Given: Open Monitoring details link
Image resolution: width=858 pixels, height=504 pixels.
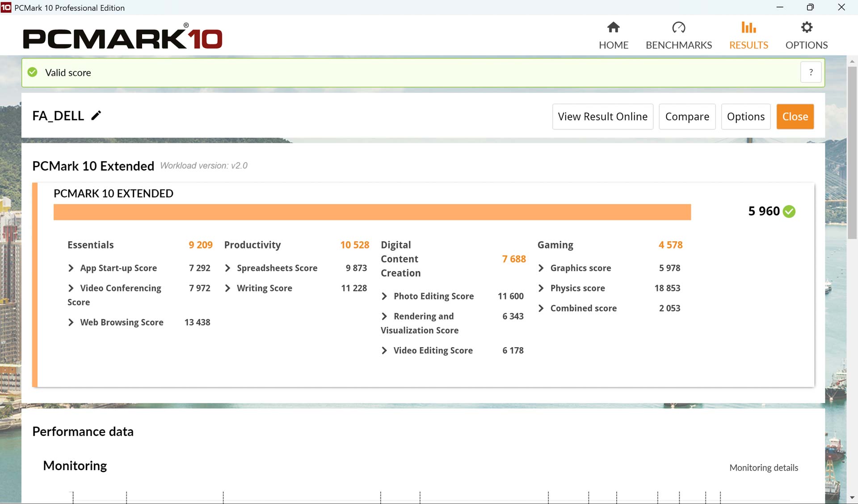Looking at the screenshot, I should [x=763, y=468].
